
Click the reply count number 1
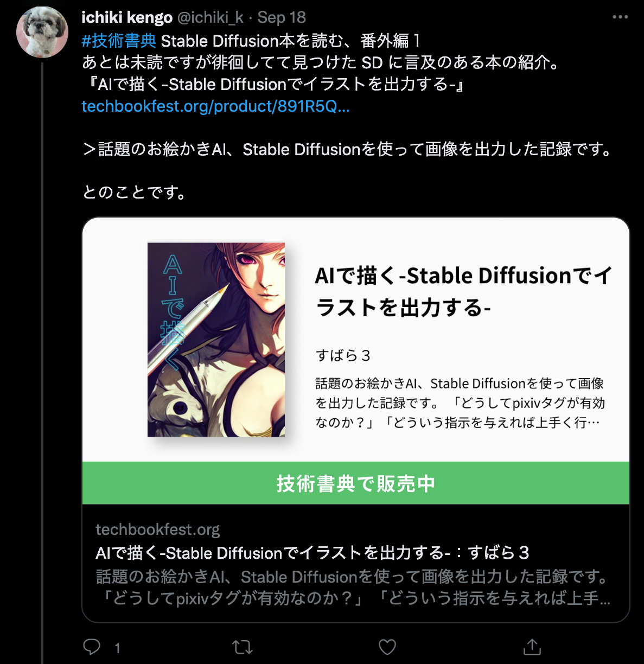(x=117, y=648)
